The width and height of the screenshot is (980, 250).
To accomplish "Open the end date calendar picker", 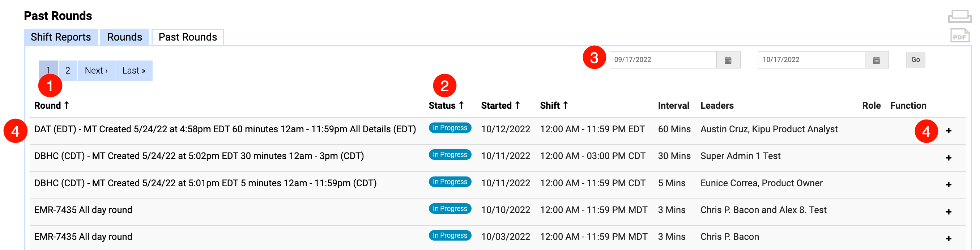I will click(876, 60).
